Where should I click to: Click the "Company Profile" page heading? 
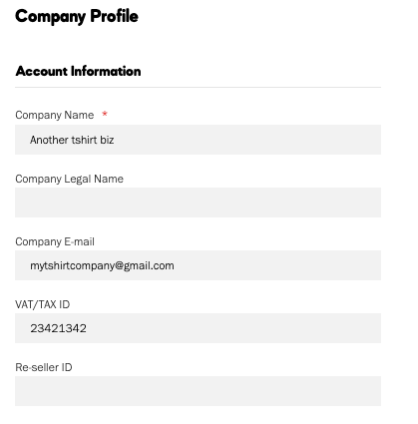coord(77,17)
